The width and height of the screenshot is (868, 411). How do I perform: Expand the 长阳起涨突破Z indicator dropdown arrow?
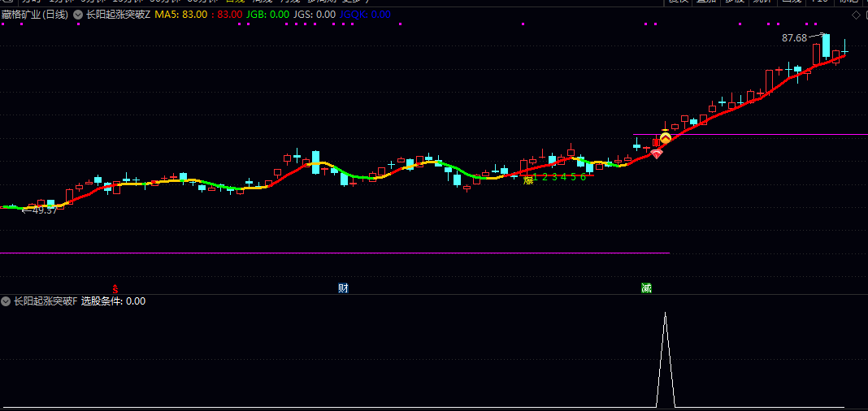[x=78, y=15]
